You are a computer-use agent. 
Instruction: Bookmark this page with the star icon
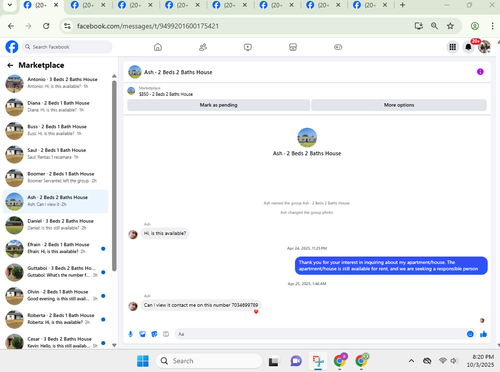coord(450,26)
